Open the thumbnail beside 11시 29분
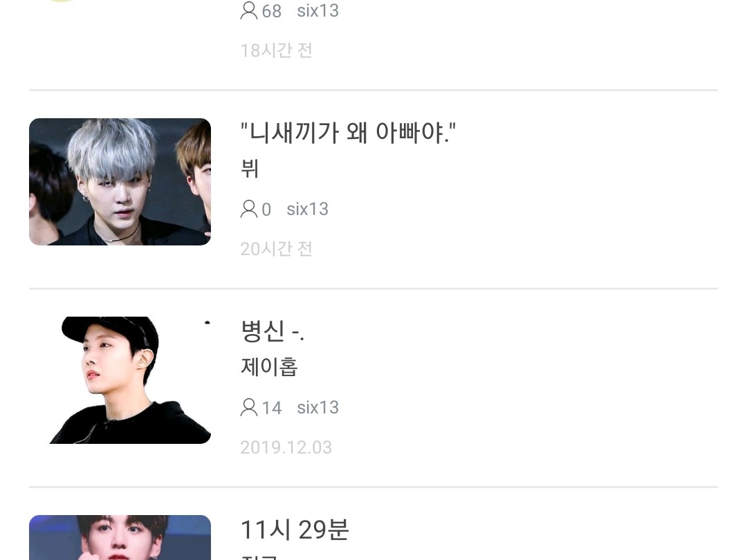The image size is (747, 560). 120,537
